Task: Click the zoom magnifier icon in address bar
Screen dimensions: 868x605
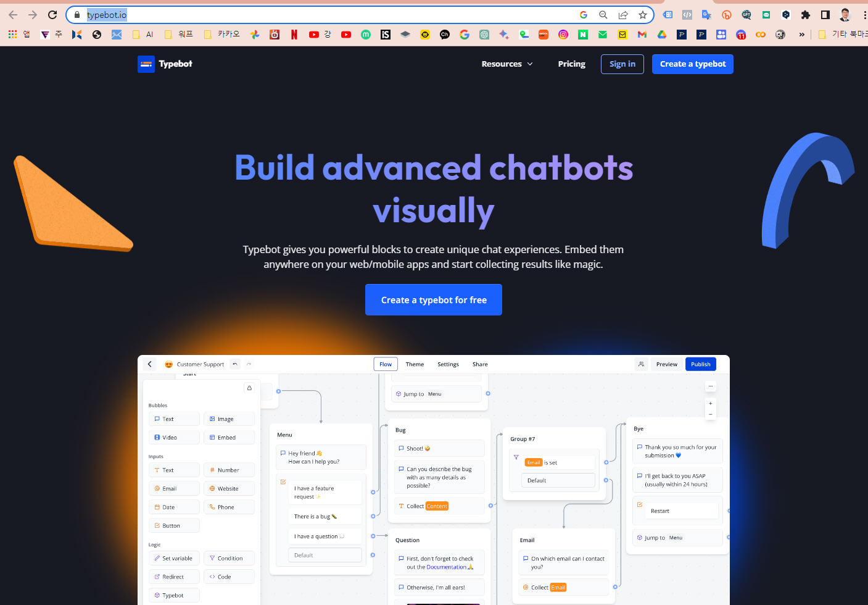Action: pyautogui.click(x=603, y=15)
